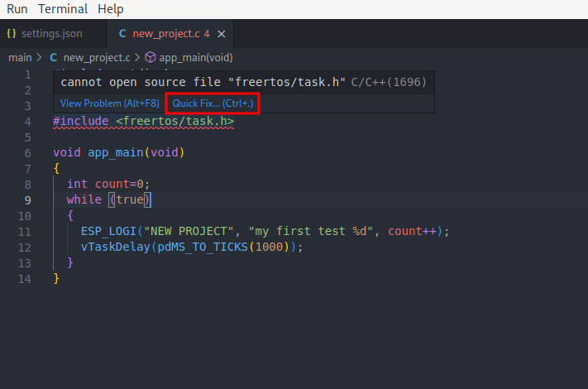Click the C language icon in the breadcrumb
The image size is (588, 389).
pyautogui.click(x=54, y=58)
